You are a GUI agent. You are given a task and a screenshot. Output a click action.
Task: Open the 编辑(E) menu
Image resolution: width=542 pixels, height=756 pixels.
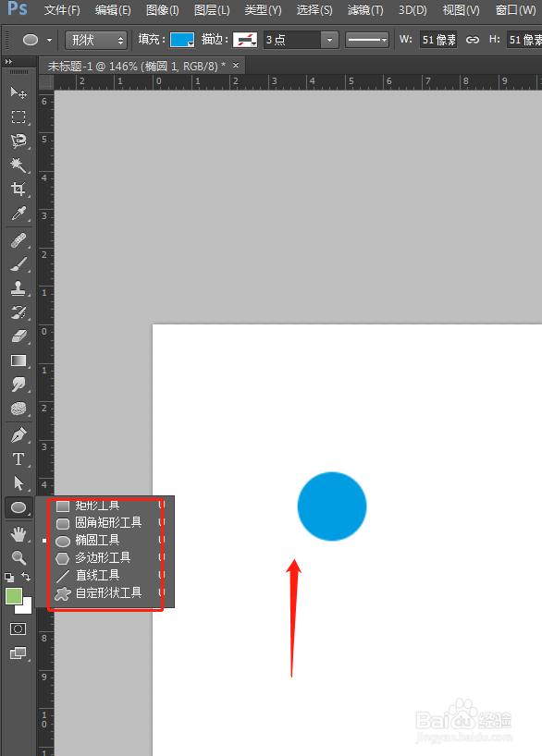tap(113, 10)
